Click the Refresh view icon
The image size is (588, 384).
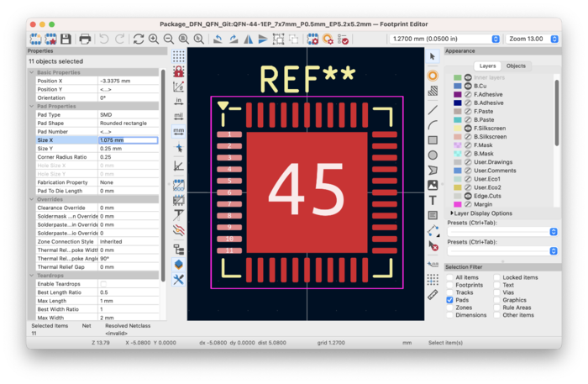[x=139, y=39]
